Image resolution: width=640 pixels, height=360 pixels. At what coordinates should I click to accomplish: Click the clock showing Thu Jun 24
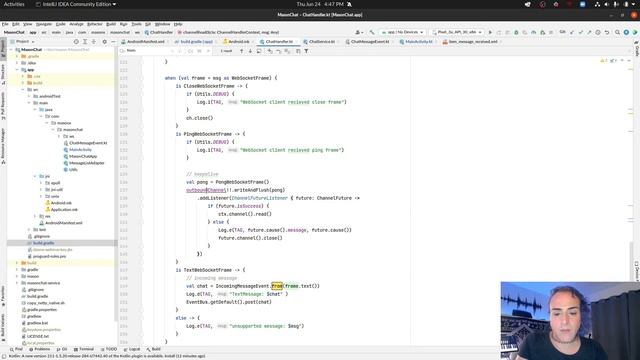coord(320,4)
